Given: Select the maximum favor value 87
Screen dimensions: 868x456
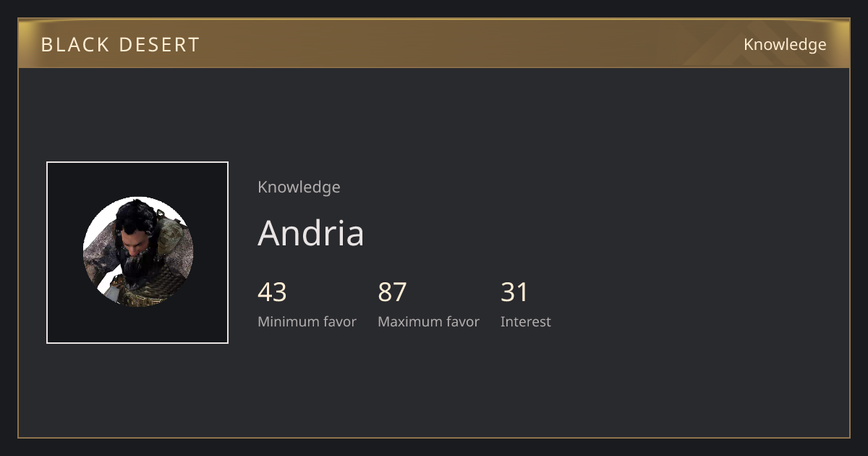Looking at the screenshot, I should tap(392, 292).
